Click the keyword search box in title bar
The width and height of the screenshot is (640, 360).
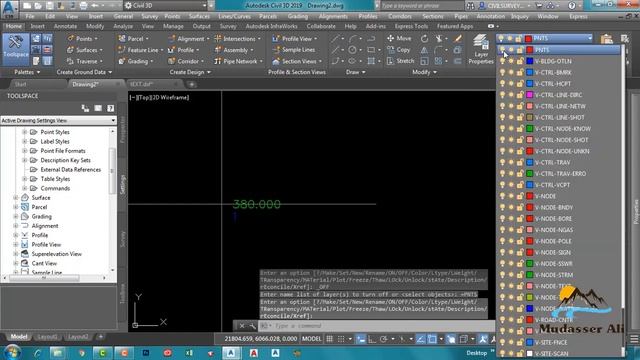[421, 6]
